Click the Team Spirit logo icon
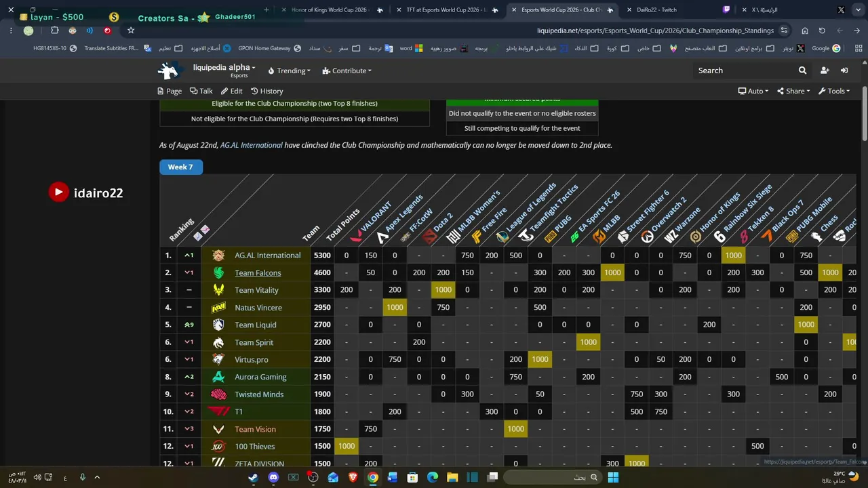Image resolution: width=868 pixels, height=488 pixels. [218, 342]
